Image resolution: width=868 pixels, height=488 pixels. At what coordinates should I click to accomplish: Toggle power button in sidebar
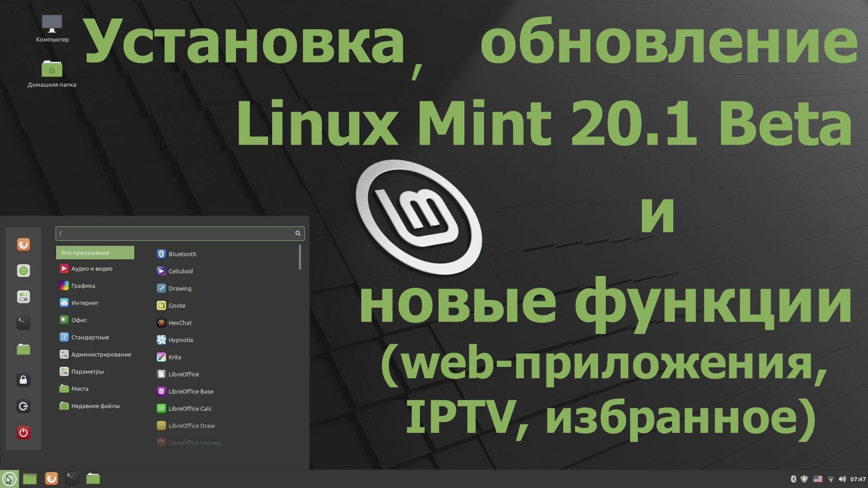click(23, 432)
